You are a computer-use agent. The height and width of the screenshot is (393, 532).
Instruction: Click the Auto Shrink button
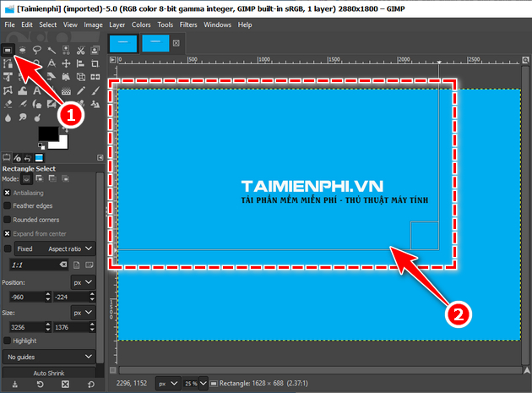tap(49, 373)
